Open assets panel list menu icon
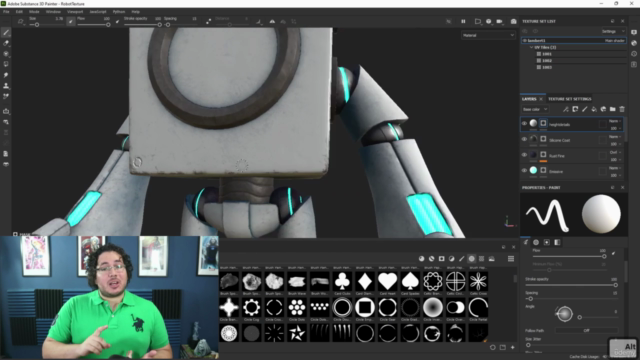640x360 pixels. (511, 259)
